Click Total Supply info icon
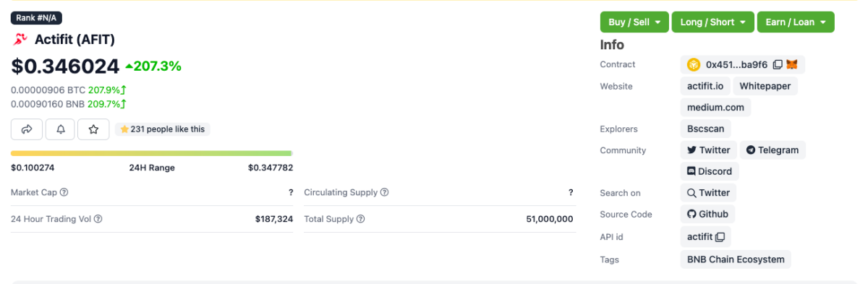Viewport: 868px width, 284px height. coord(361,219)
